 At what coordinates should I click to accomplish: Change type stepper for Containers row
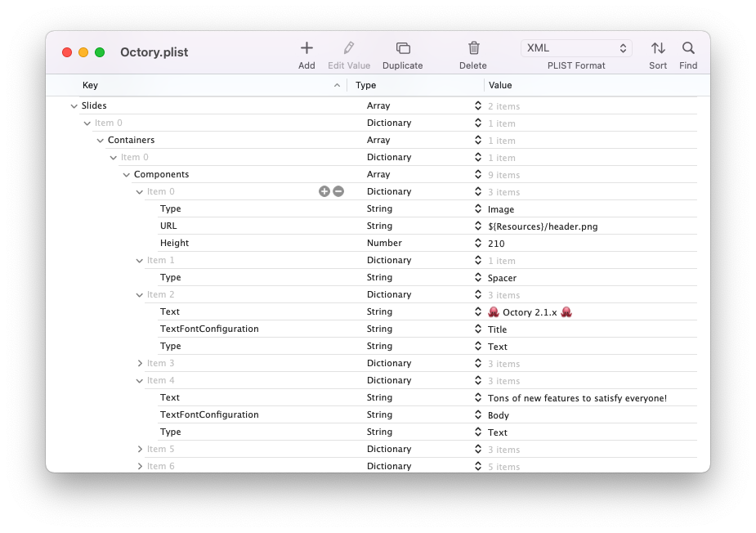[x=478, y=140]
